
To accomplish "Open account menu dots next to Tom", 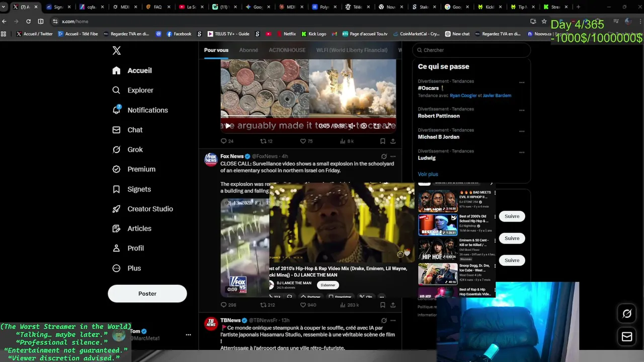I will [188, 335].
